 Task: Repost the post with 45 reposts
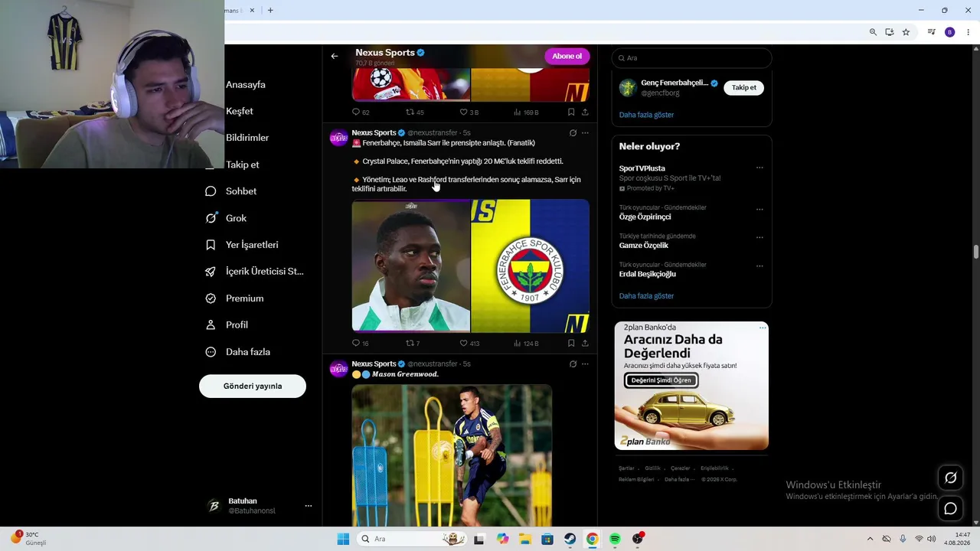coord(414,112)
